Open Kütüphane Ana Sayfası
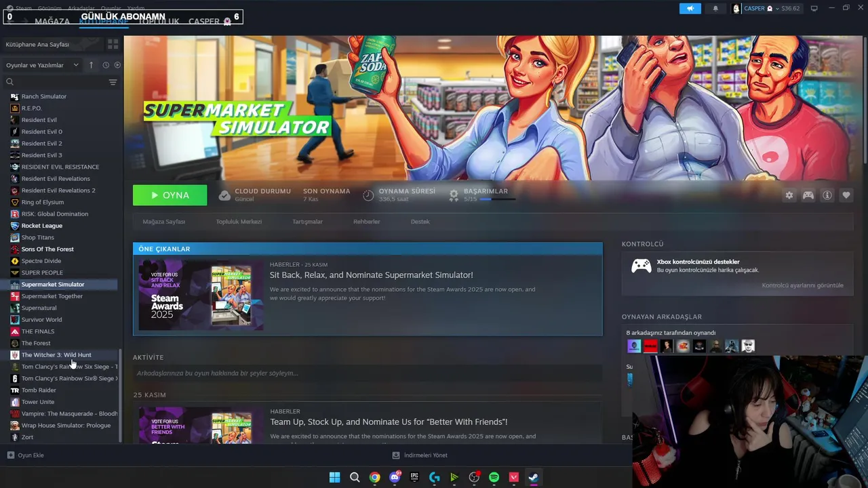 pyautogui.click(x=37, y=44)
